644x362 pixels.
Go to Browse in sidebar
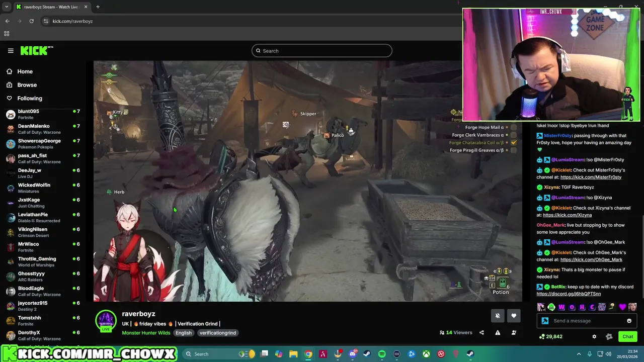(27, 85)
